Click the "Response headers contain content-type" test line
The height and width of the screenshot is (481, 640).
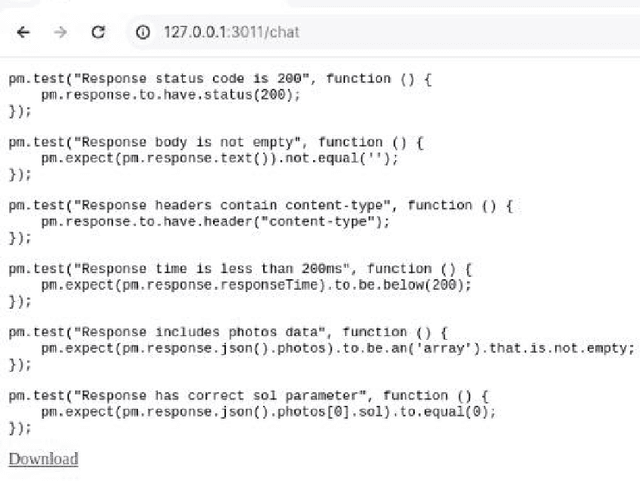(x=260, y=205)
